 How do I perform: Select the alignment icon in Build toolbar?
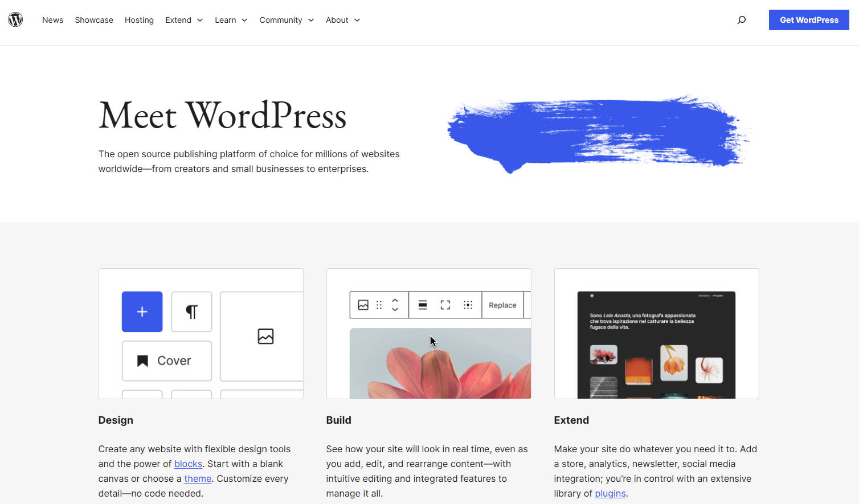(422, 305)
